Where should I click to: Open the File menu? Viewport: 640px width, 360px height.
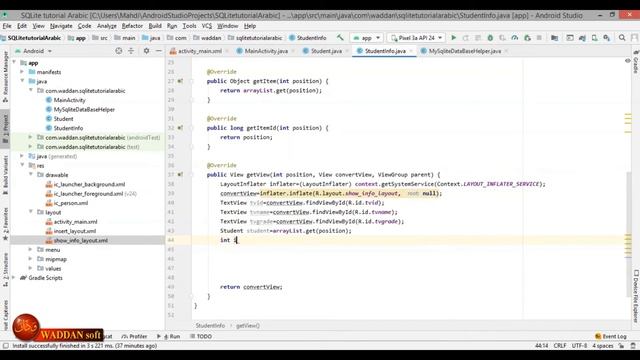tap(7, 26)
